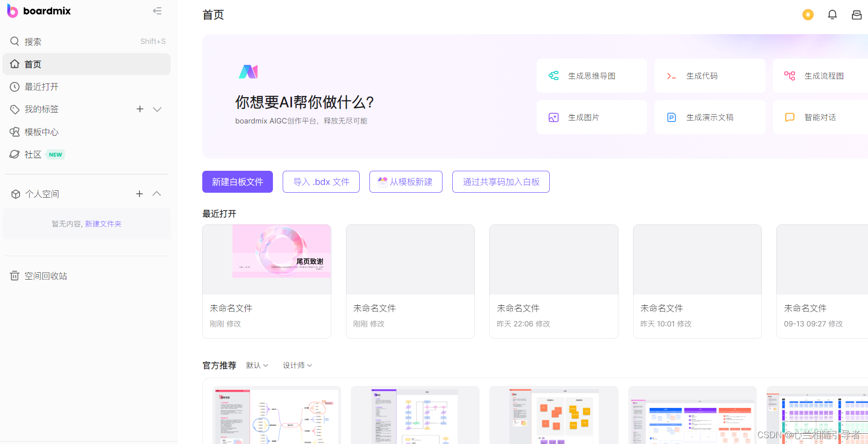Image resolution: width=868 pixels, height=444 pixels.
Task: Open the 设计师 filter dropdown
Action: [297, 365]
